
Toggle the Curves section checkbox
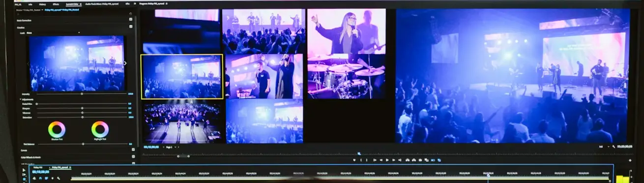(133, 150)
